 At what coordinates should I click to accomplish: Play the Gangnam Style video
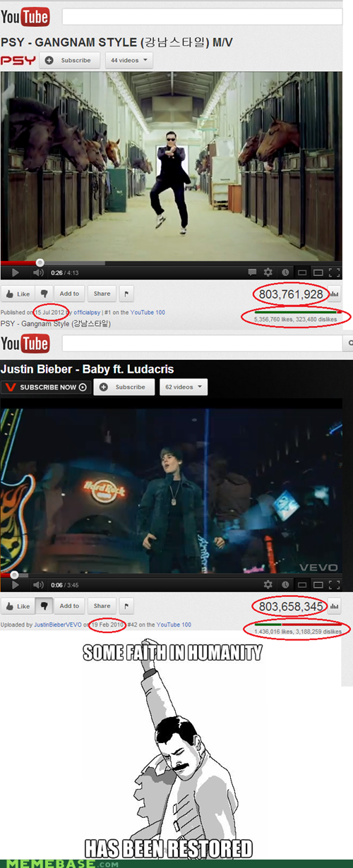click(15, 272)
